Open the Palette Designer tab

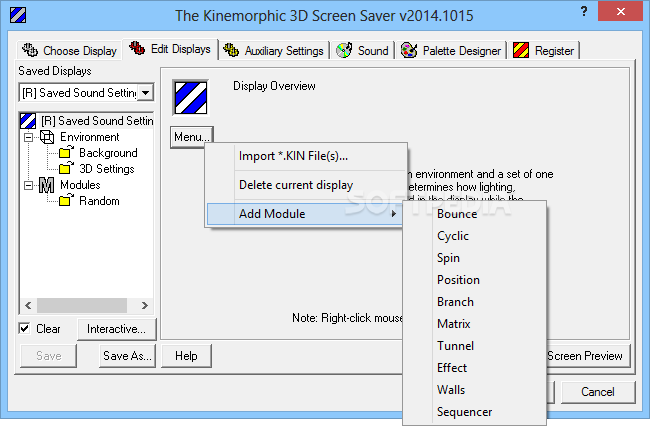click(x=451, y=51)
